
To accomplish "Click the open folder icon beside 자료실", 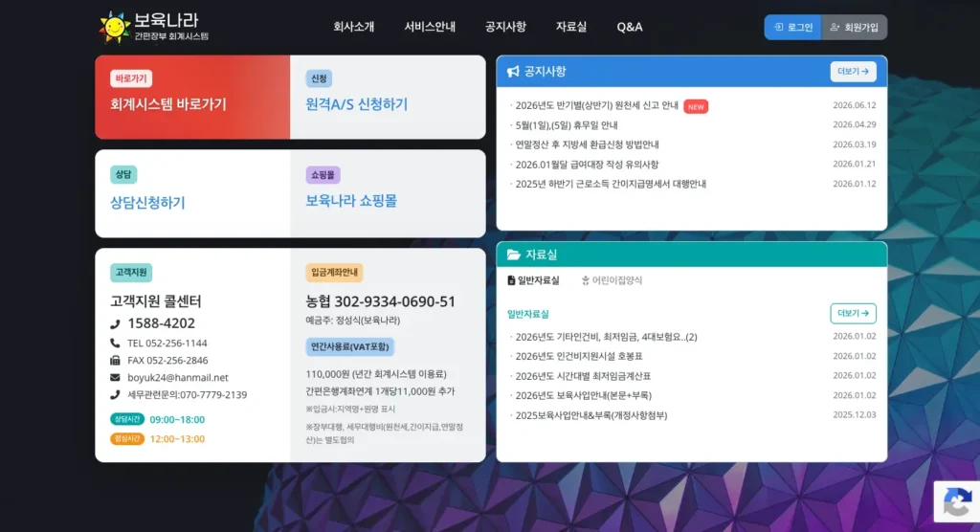I will (x=514, y=255).
